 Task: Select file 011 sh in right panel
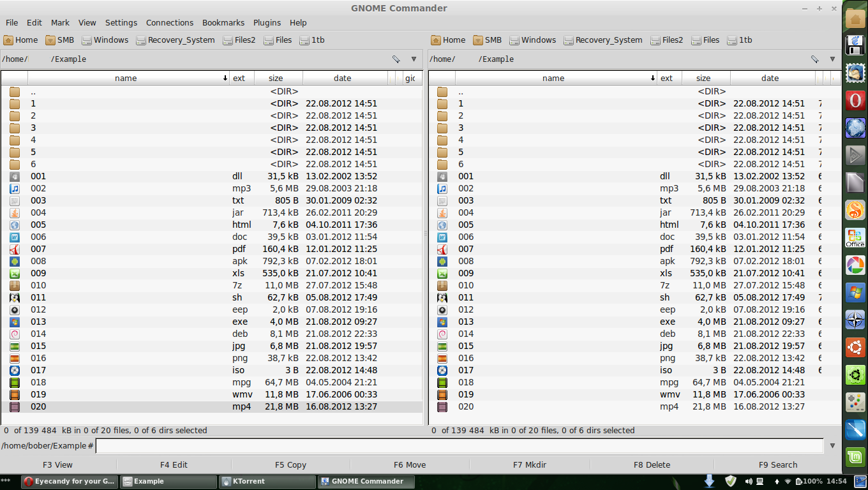click(634, 297)
